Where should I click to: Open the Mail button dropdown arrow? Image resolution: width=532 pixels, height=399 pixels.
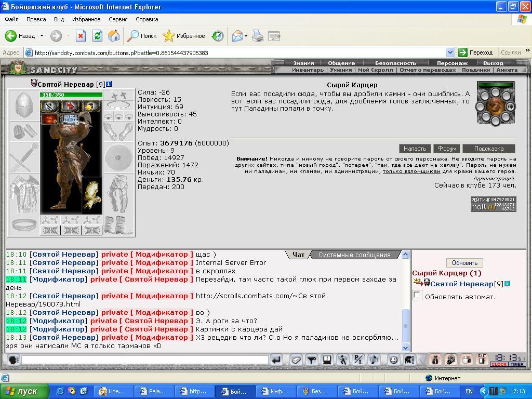(246, 36)
